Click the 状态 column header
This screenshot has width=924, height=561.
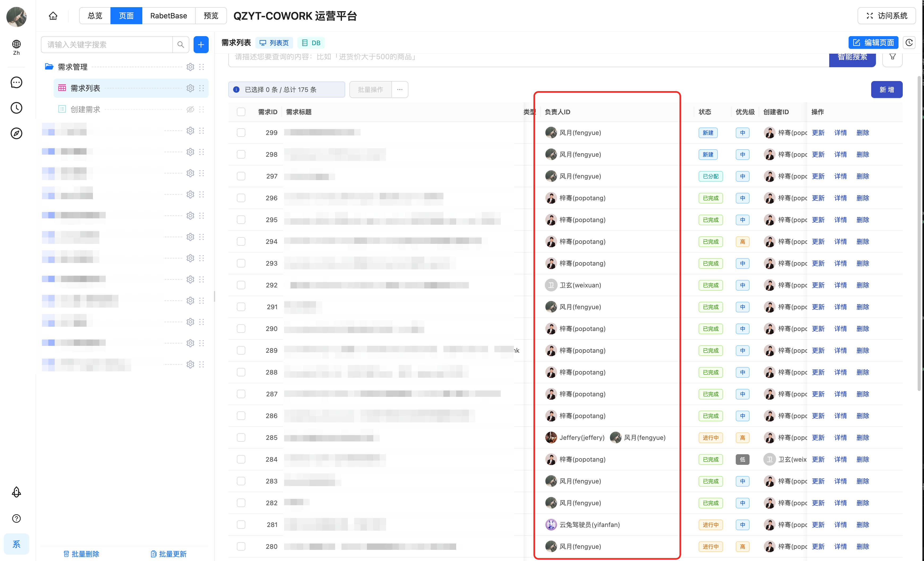[x=705, y=112]
